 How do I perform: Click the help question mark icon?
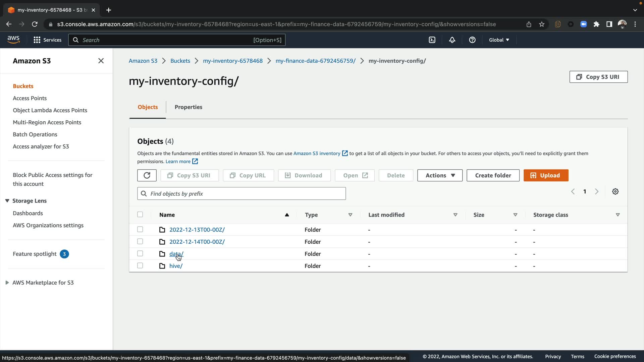click(x=472, y=40)
